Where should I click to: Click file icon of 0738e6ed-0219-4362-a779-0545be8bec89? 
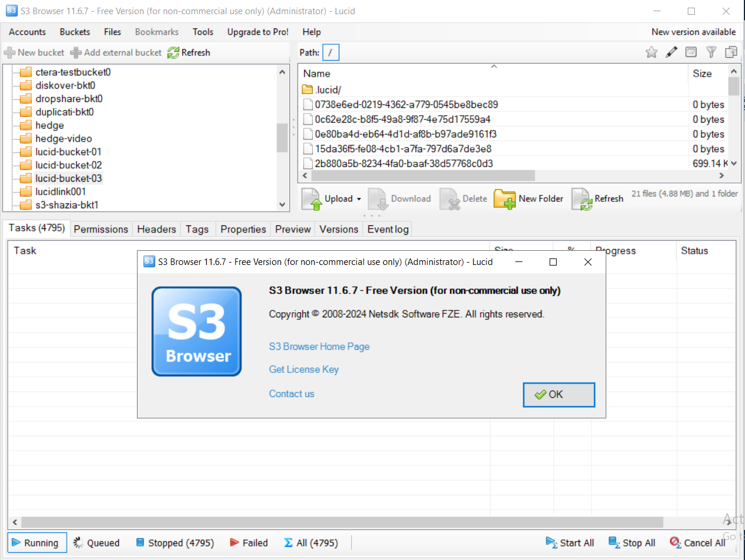tap(308, 104)
